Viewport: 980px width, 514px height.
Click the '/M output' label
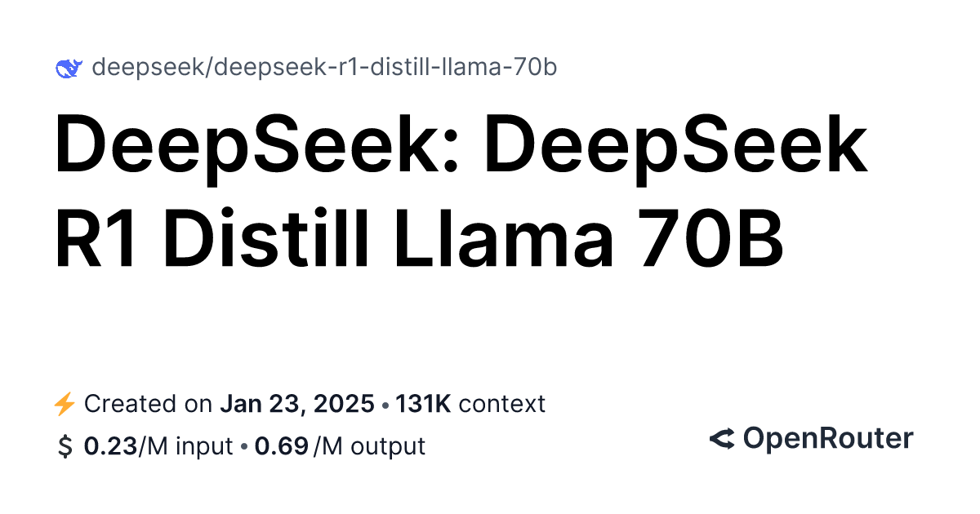tap(369, 446)
